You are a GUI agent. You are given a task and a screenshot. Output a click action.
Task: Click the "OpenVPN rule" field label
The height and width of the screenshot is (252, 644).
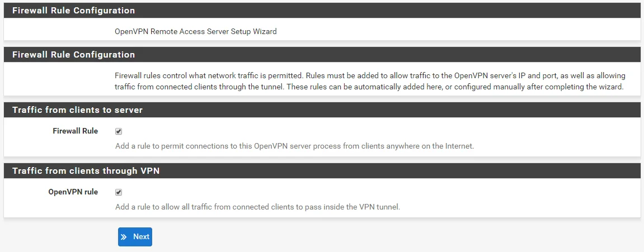tap(73, 192)
